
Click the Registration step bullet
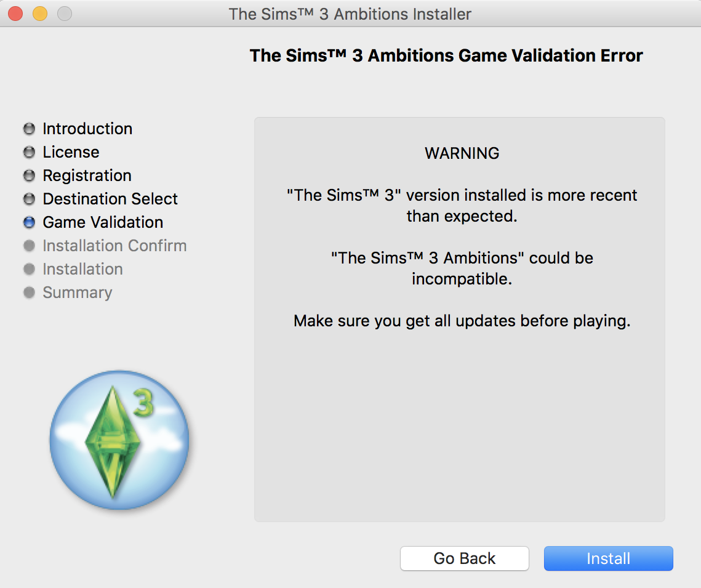[29, 175]
